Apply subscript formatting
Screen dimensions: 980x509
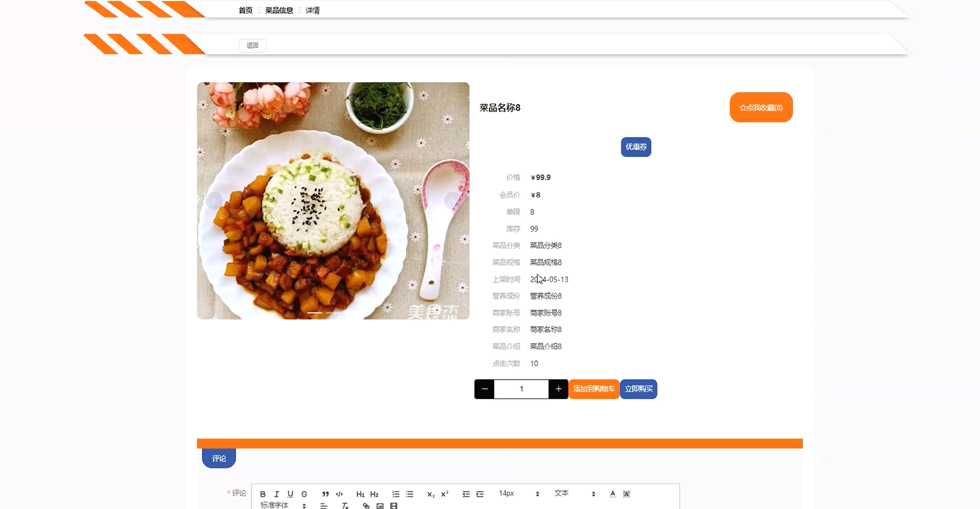coord(431,494)
